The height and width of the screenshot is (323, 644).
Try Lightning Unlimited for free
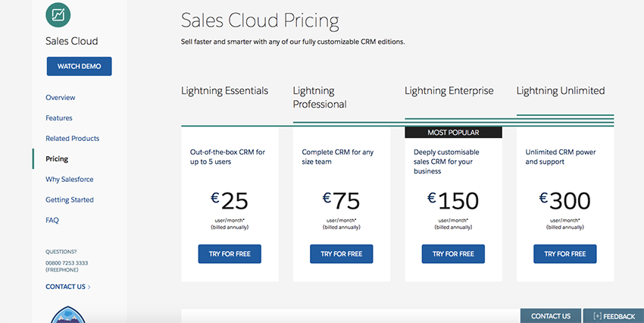point(564,254)
